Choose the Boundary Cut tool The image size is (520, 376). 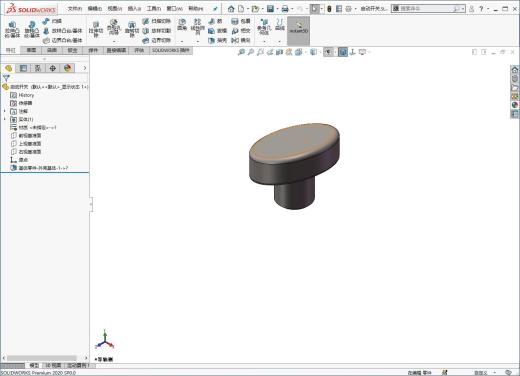(157, 40)
